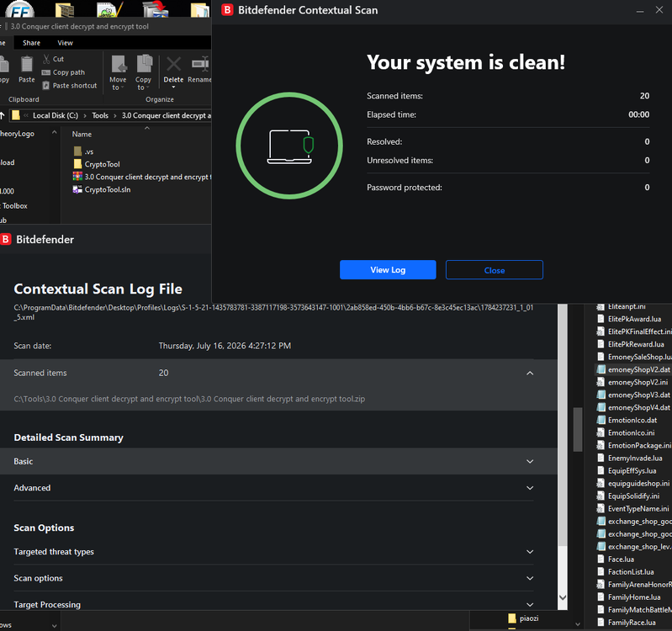Click the Copy to icon
The image size is (672, 631).
coord(144,64)
